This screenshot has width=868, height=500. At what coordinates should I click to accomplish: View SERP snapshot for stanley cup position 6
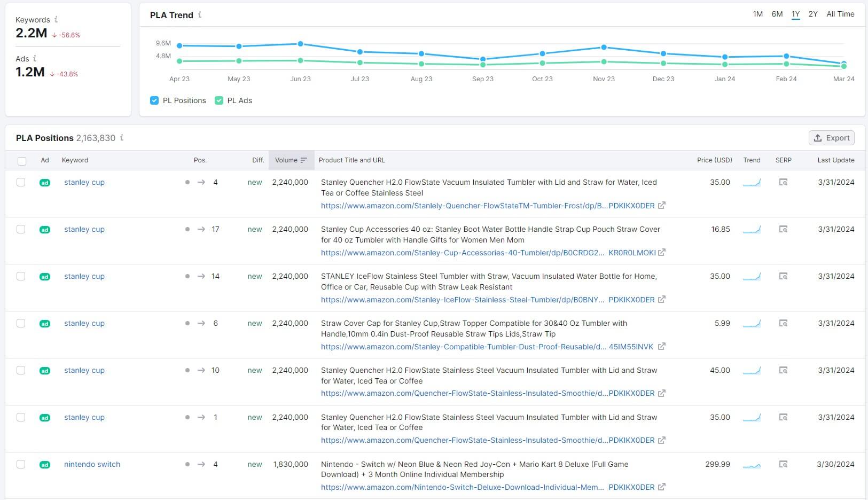pyautogui.click(x=783, y=323)
